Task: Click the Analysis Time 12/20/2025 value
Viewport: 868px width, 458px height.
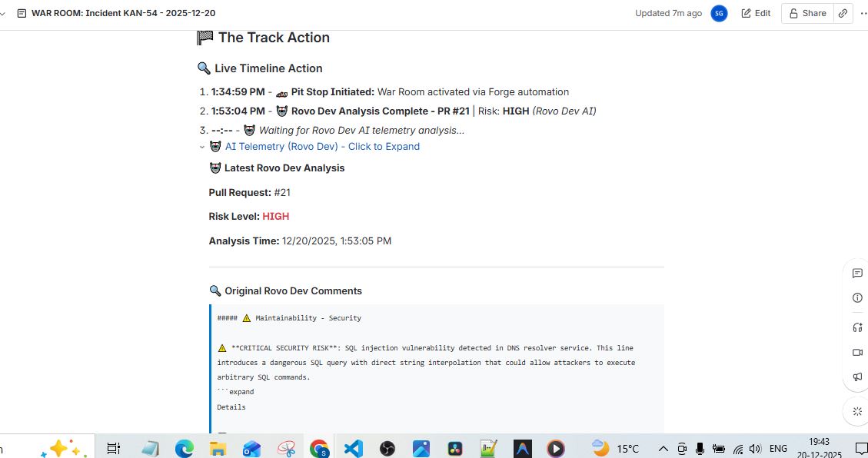Action: coord(337,241)
